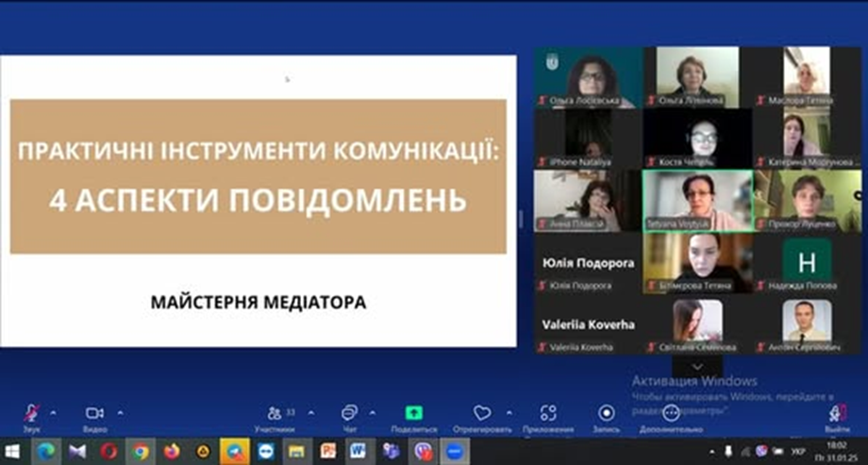Open Microsoft Word from the taskbar

click(x=358, y=451)
